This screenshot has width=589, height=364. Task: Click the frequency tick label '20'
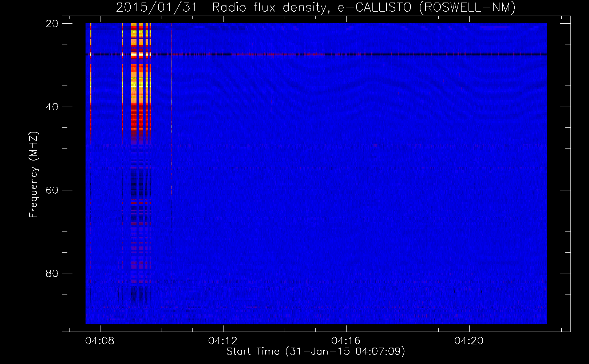tap(52, 24)
